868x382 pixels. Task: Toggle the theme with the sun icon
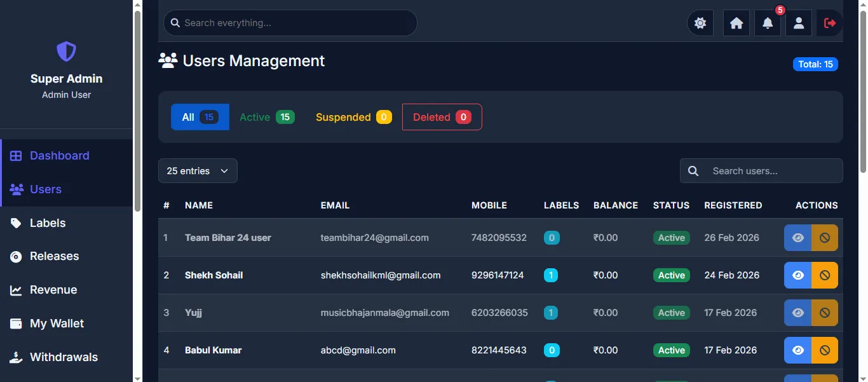(700, 23)
